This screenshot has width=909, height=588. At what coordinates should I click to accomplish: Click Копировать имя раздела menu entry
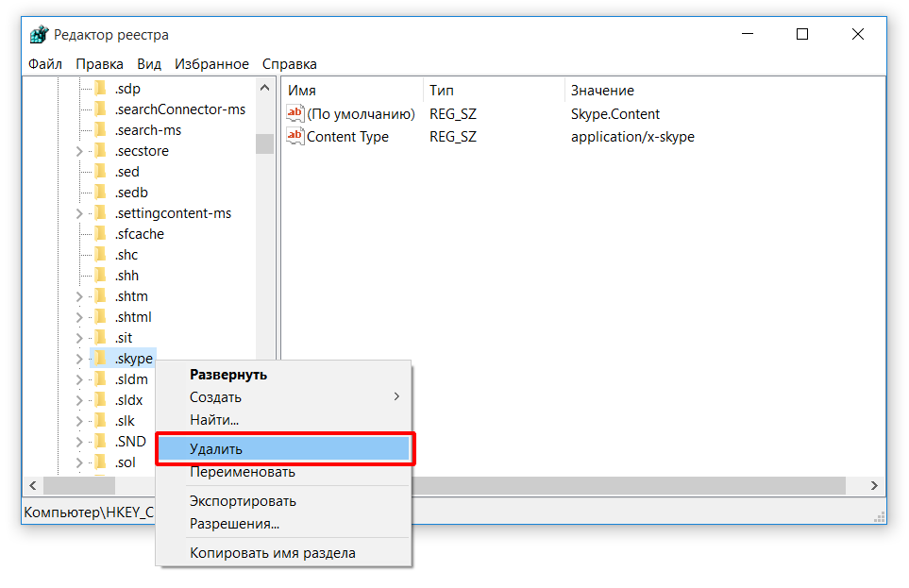pos(272,553)
